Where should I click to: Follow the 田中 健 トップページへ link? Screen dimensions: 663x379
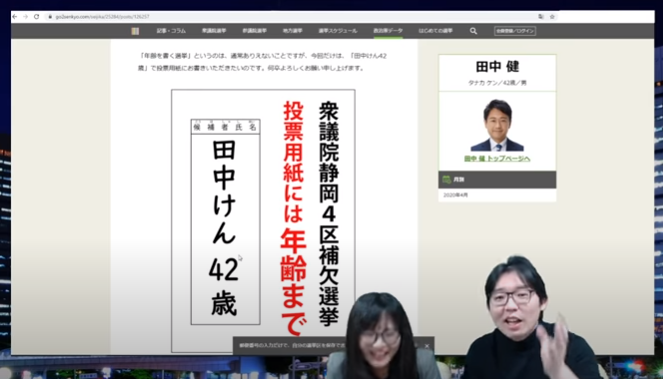497,159
